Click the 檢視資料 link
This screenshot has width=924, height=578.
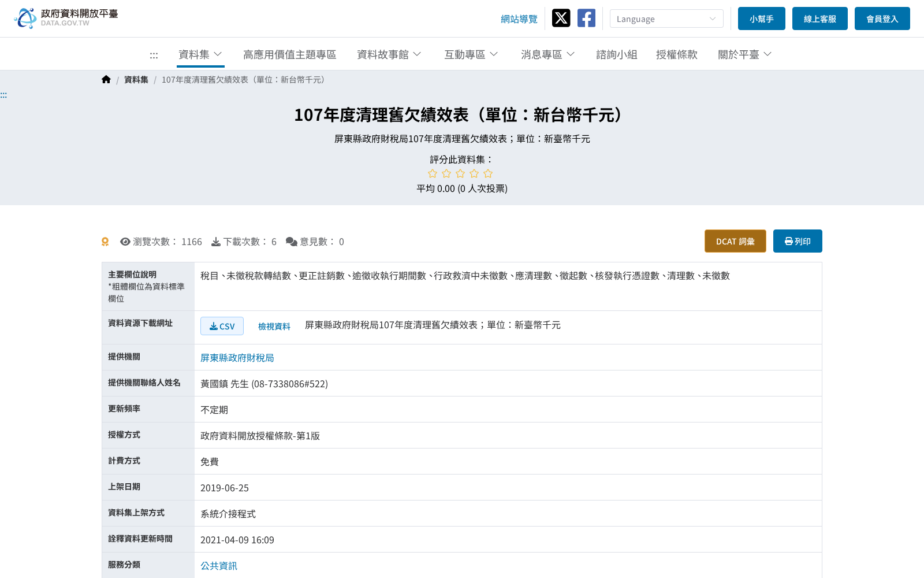click(274, 327)
